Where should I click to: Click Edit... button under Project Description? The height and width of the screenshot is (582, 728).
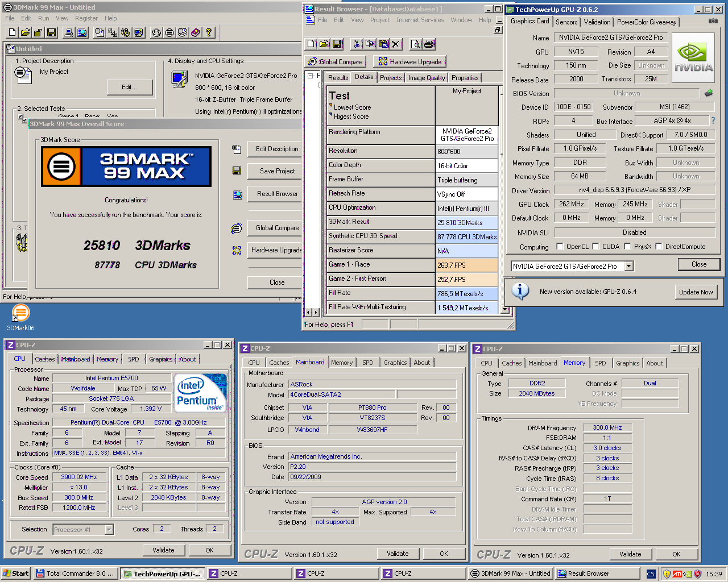[130, 87]
